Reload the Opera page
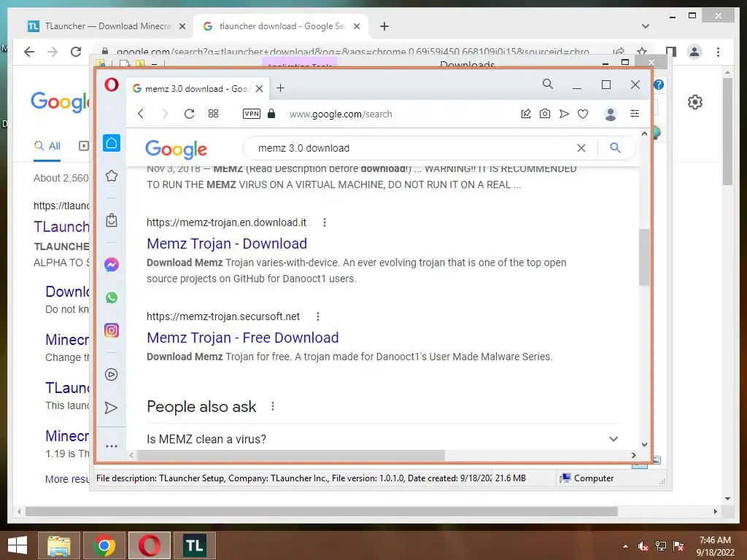The width and height of the screenshot is (747, 560). (189, 113)
